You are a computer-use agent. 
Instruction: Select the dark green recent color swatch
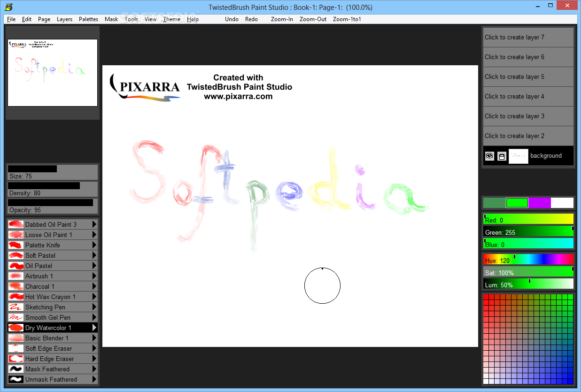pos(495,203)
